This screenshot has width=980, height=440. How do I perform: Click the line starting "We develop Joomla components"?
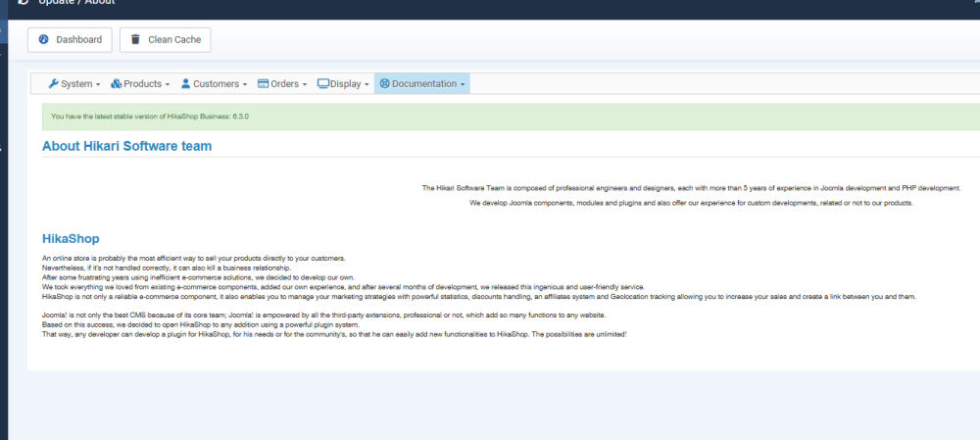point(691,203)
